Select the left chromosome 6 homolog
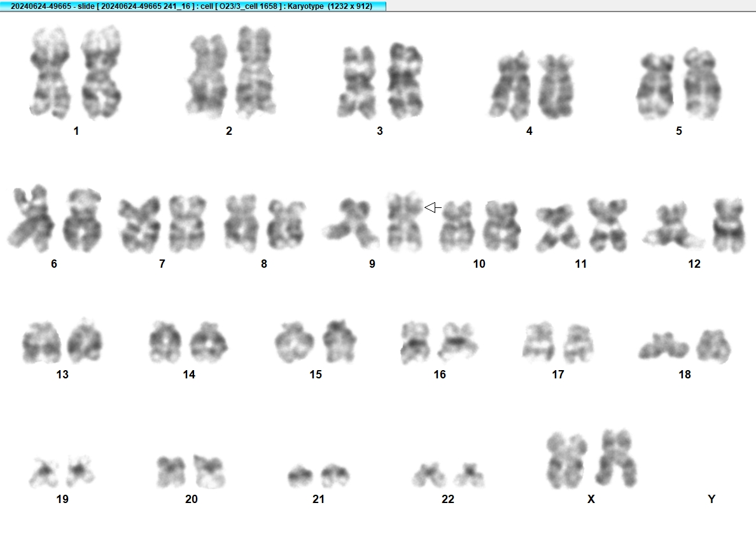The width and height of the screenshot is (756, 538). point(31,218)
